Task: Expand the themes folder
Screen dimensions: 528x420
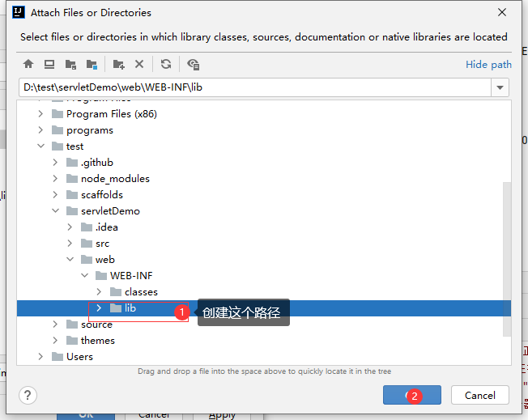Action: tap(55, 340)
